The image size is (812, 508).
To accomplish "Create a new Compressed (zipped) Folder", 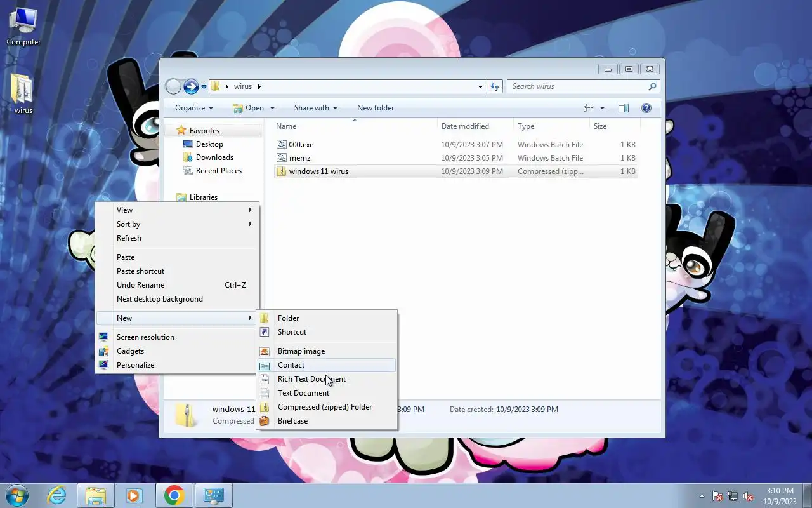I will 327,407.
